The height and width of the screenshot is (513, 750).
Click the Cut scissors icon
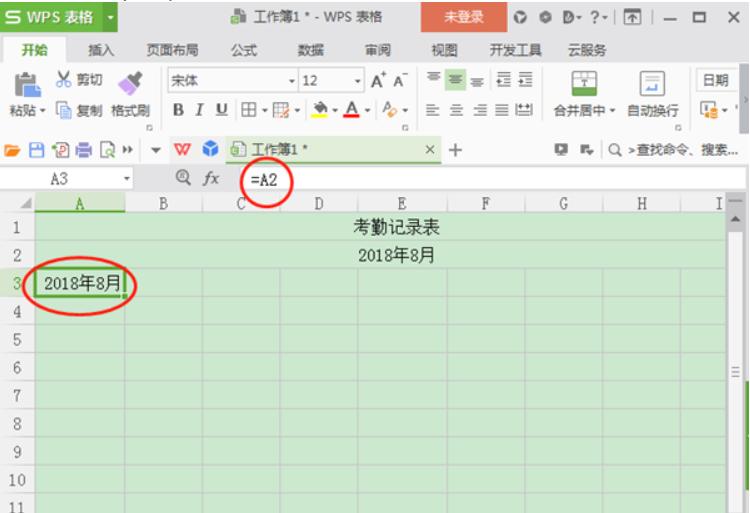coord(63,79)
